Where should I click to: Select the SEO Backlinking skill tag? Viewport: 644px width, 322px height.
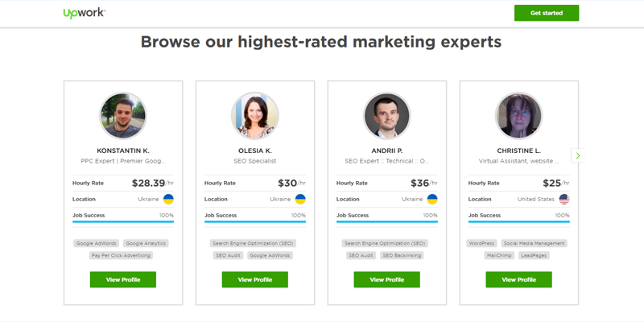tap(403, 255)
